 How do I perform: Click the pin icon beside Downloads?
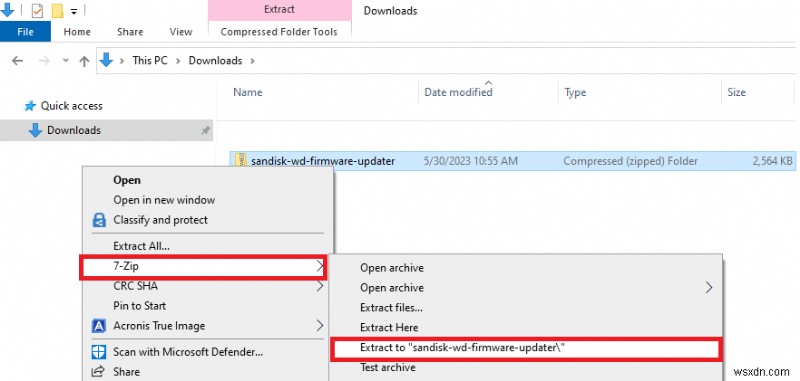(x=205, y=131)
